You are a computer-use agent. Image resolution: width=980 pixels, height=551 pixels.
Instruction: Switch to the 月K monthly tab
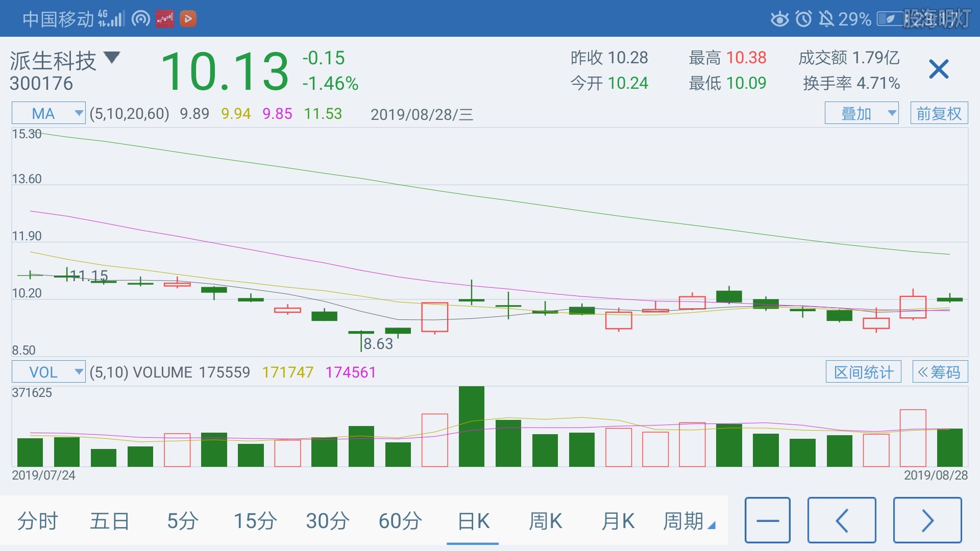618,521
